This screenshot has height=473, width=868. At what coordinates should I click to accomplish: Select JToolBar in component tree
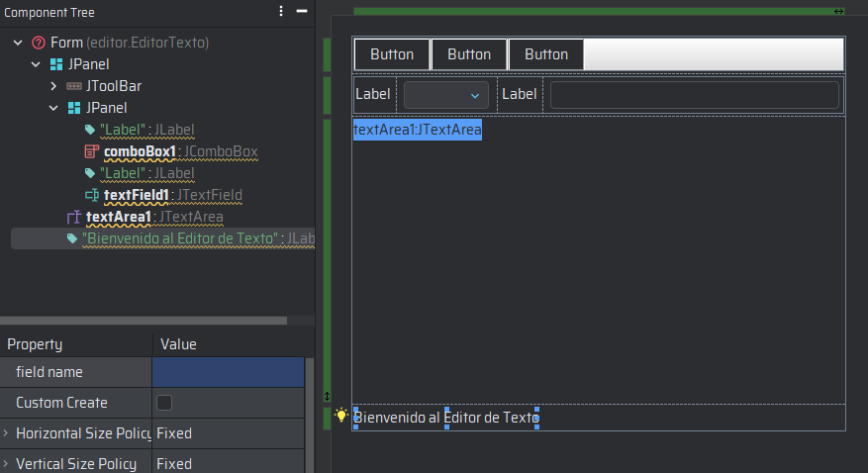114,86
